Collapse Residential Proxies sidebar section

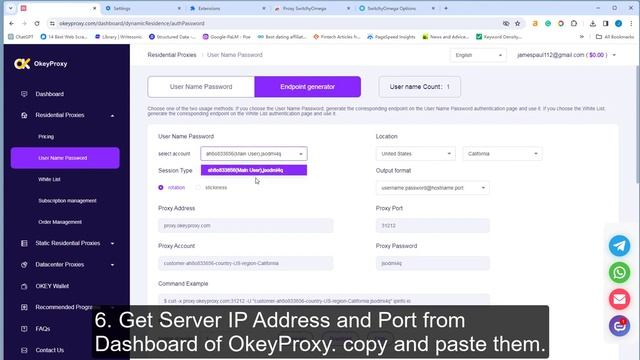[x=112, y=116]
